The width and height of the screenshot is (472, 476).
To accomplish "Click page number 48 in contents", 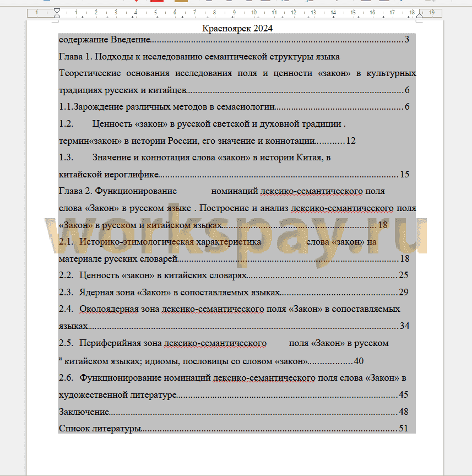I will [403, 412].
